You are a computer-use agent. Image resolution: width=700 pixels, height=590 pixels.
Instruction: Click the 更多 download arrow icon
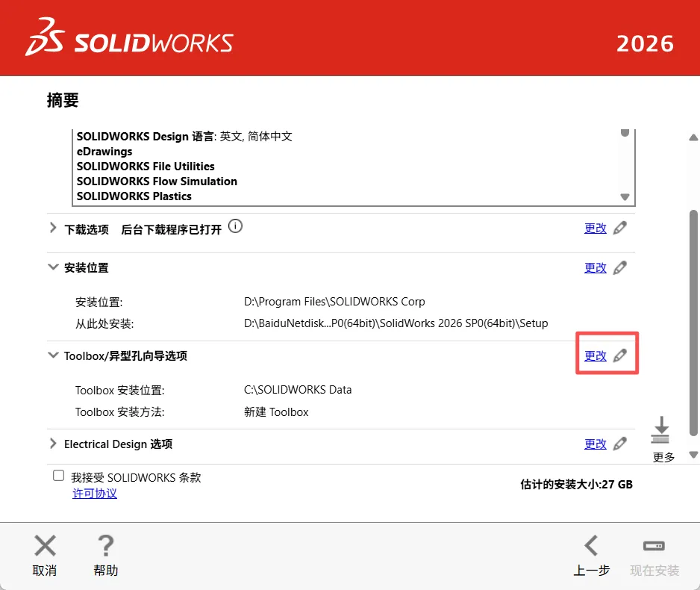660,429
